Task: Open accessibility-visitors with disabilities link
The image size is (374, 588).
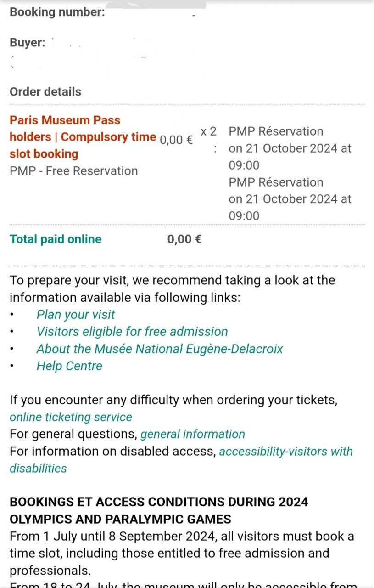Action: click(x=181, y=460)
